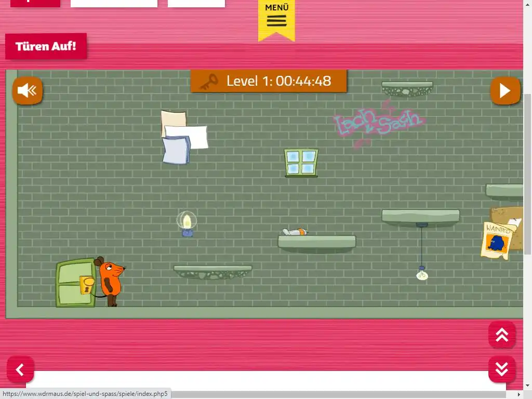Jump up with double chevron up button
Image resolution: width=532 pixels, height=399 pixels.
coord(502,335)
